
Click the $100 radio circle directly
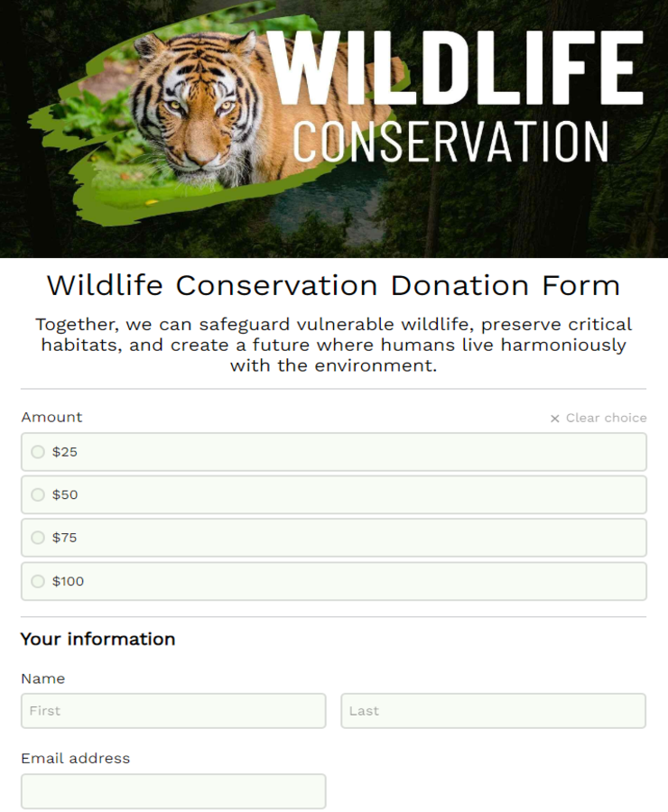tap(38, 581)
